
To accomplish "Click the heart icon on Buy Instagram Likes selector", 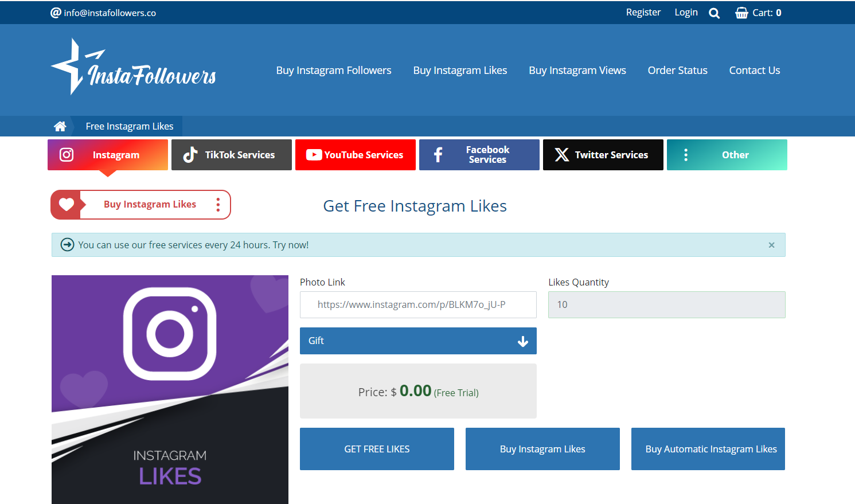I will [67, 205].
